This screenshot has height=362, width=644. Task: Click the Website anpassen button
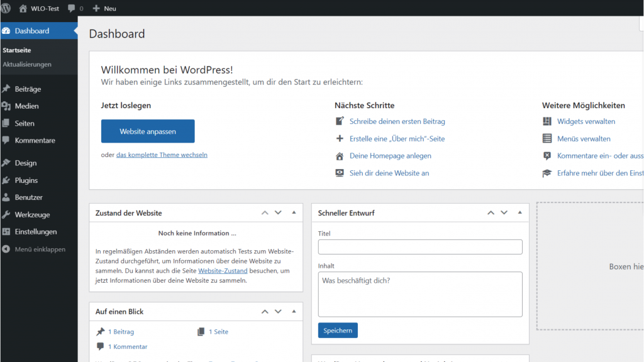point(148,131)
